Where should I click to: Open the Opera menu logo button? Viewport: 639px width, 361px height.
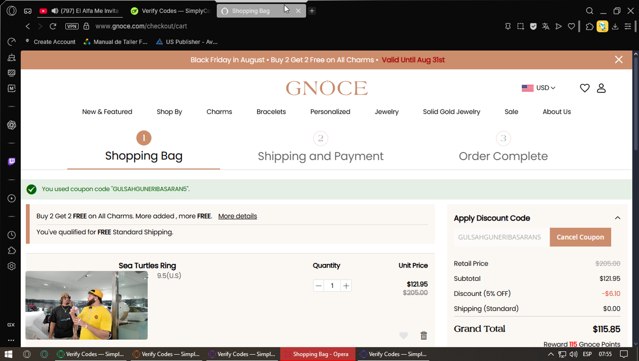coord(11,11)
